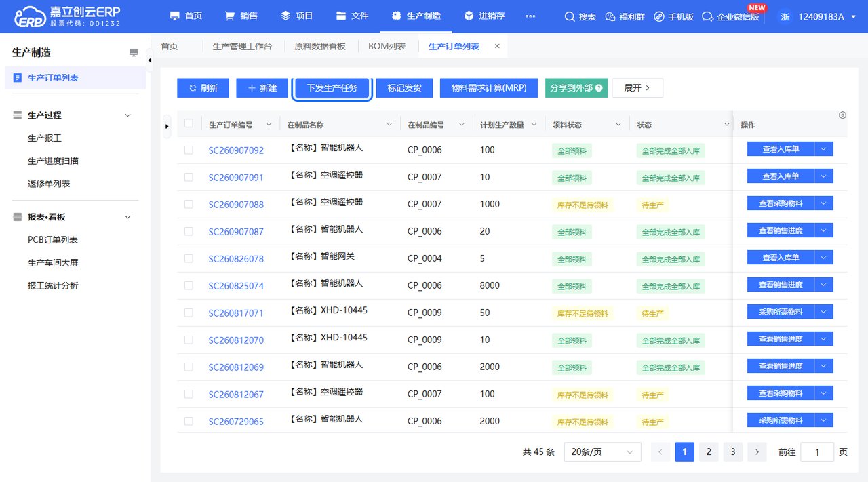
Task: Open the 搜索 search icon
Action: pos(580,16)
